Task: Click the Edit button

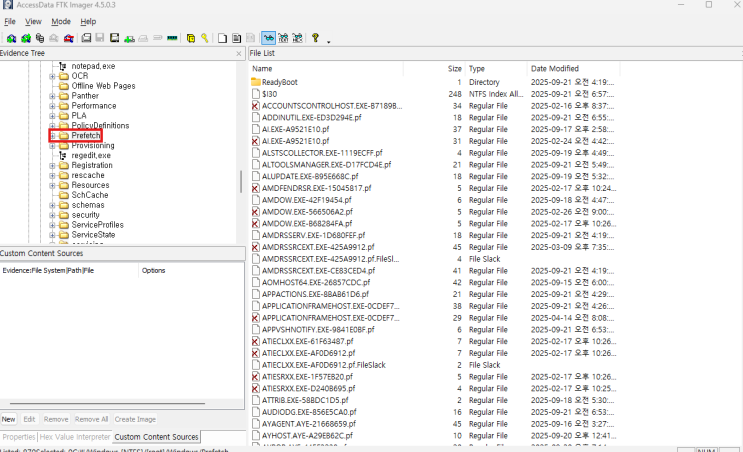Action: click(29, 419)
